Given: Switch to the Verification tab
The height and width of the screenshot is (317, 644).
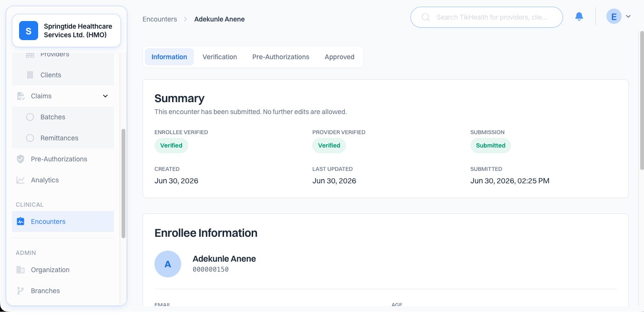Looking at the screenshot, I should pos(220,57).
